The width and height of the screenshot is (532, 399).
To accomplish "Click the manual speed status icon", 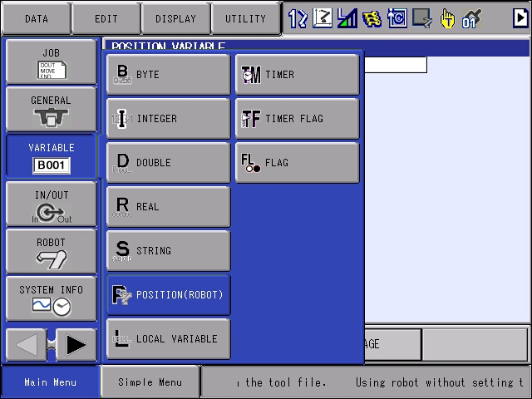I will point(347,18).
